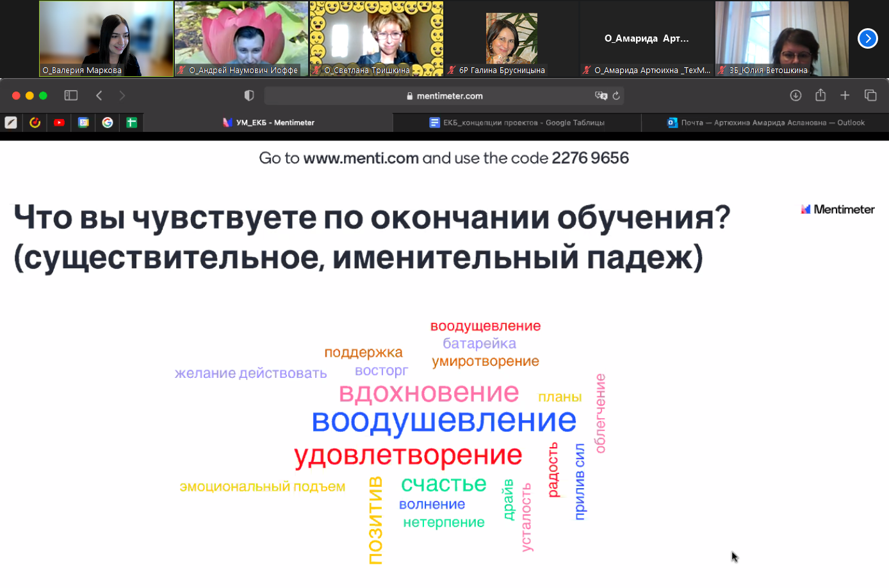Open a new tab with the plus button
Screen dimensions: 889x588
(845, 95)
